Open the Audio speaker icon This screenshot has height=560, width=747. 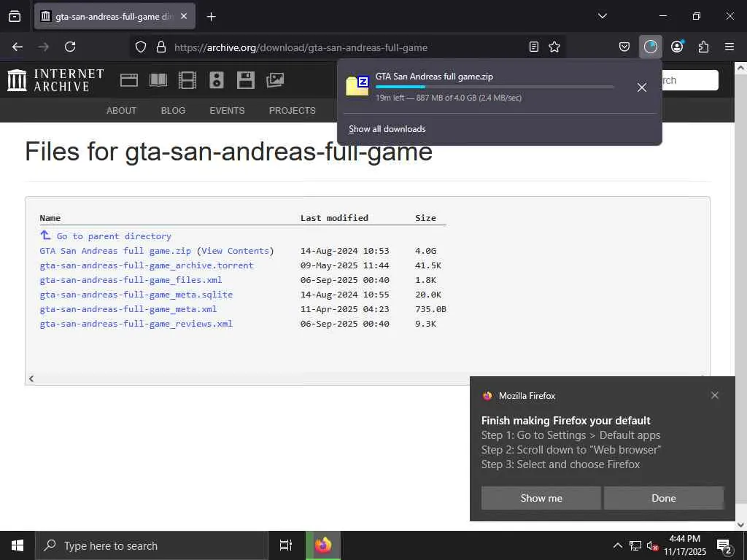216,80
